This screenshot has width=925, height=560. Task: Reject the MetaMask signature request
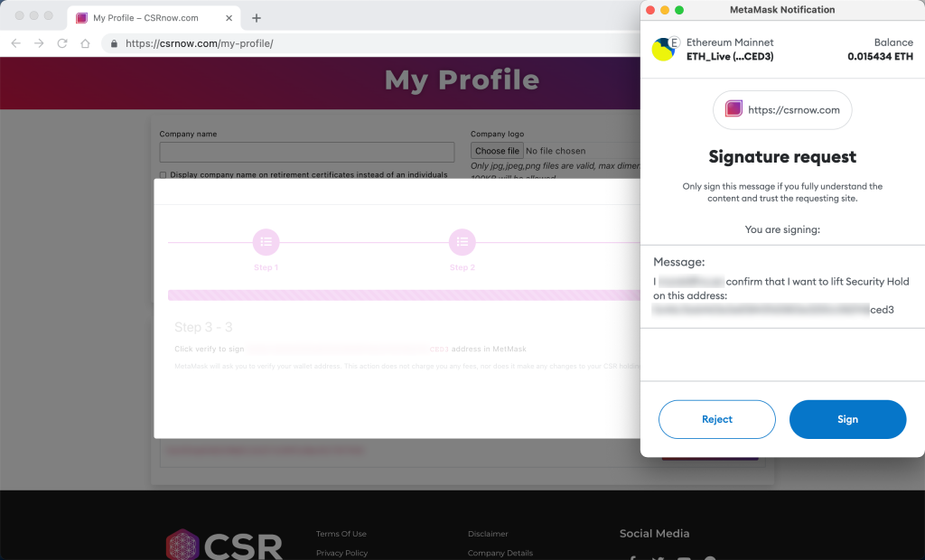pyautogui.click(x=716, y=419)
